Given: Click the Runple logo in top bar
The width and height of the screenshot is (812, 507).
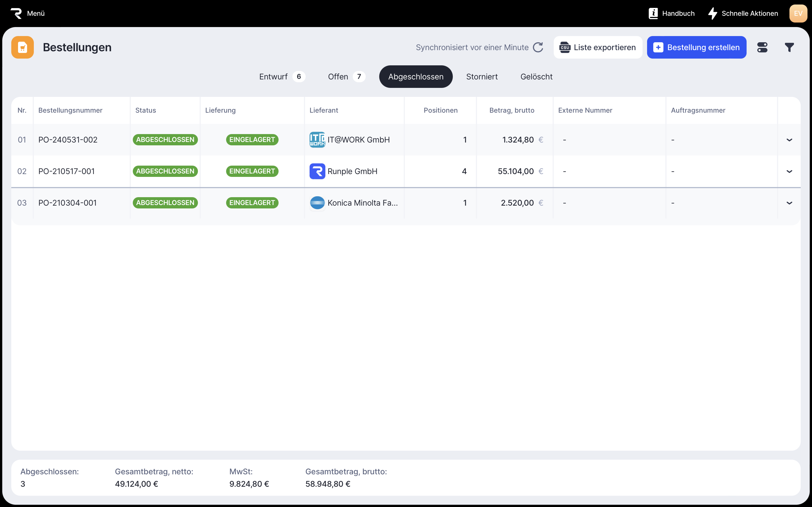Looking at the screenshot, I should 16,14.
